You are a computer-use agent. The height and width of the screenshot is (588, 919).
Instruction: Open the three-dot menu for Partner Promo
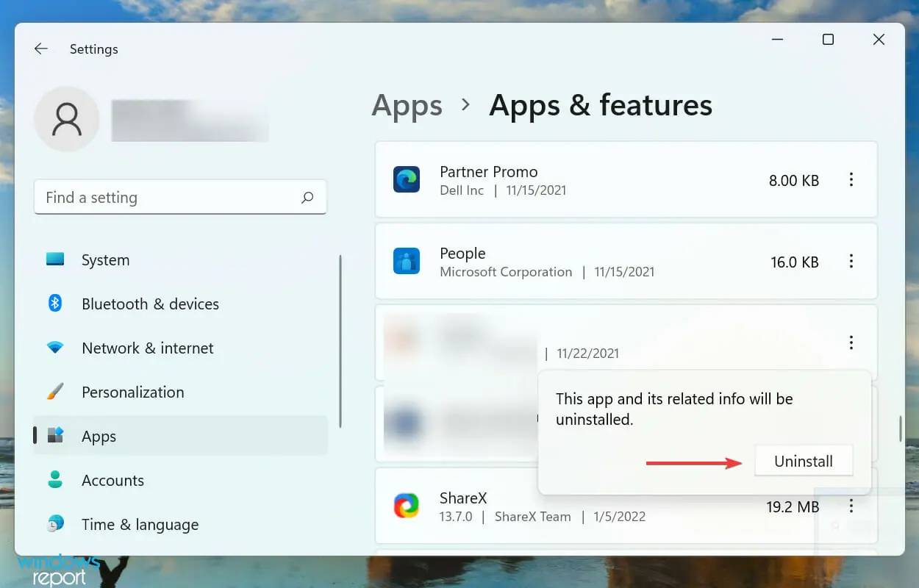tap(851, 179)
